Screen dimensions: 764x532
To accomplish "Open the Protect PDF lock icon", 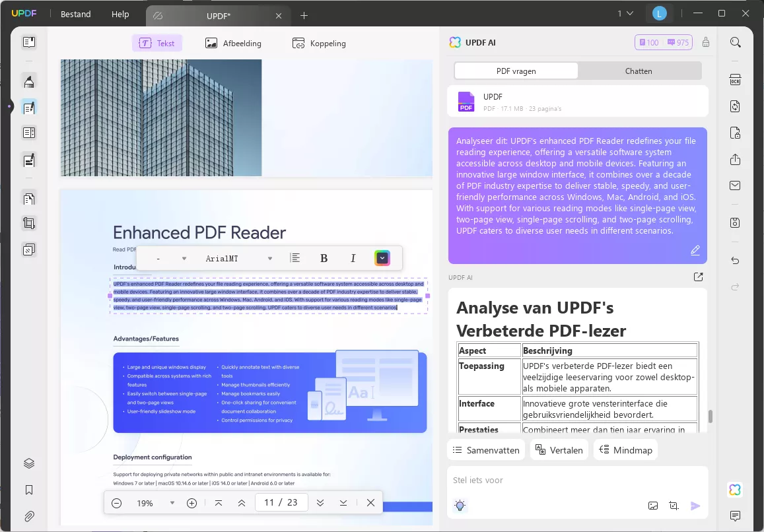I will (735, 133).
